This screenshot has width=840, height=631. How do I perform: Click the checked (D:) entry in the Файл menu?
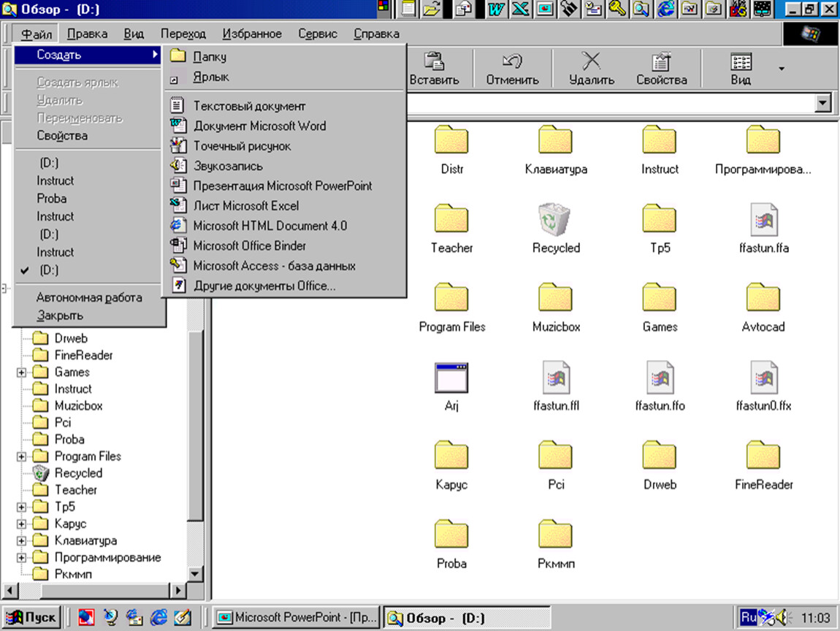tap(89, 270)
